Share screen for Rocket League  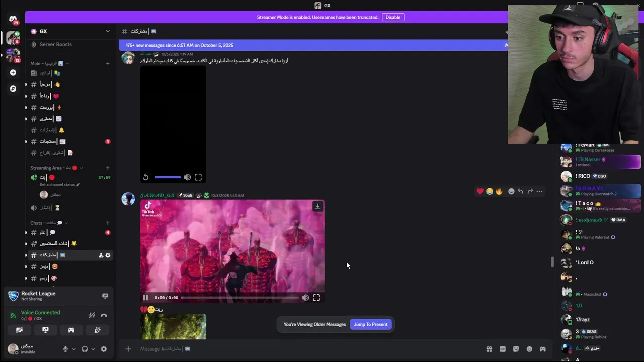[105, 296]
